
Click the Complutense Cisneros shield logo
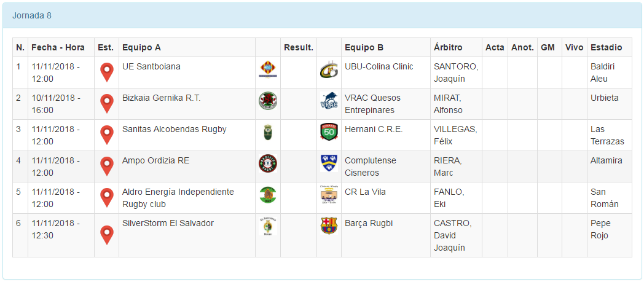click(329, 163)
